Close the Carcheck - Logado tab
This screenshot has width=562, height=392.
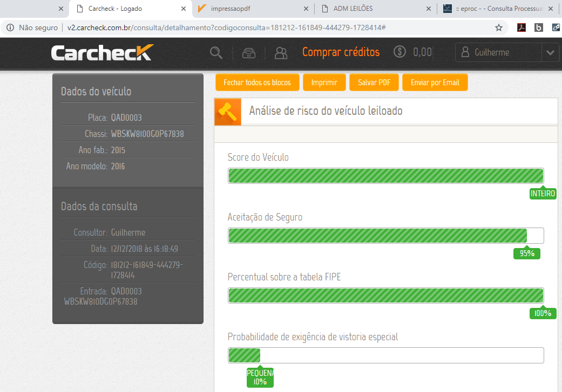184,9
